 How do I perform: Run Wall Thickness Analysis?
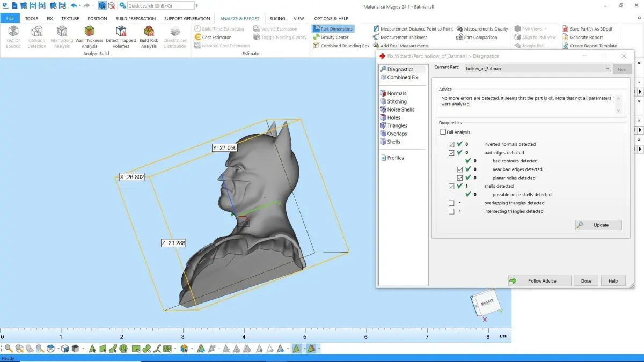coord(90,37)
